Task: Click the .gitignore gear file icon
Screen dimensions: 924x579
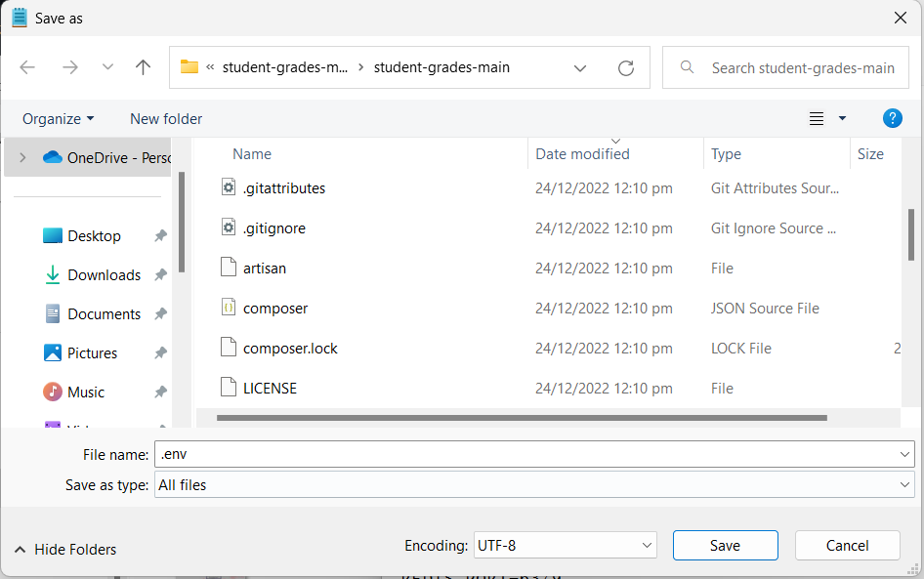Action: pyautogui.click(x=229, y=227)
